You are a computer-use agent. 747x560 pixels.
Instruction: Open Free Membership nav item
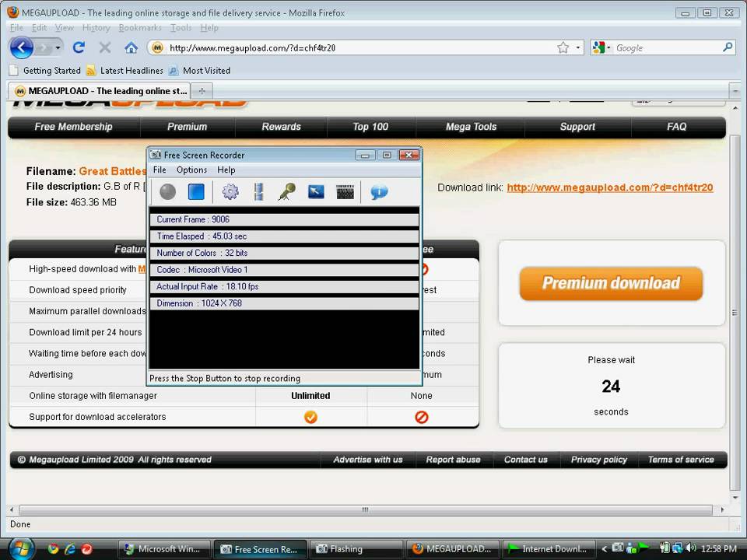pyautogui.click(x=73, y=127)
